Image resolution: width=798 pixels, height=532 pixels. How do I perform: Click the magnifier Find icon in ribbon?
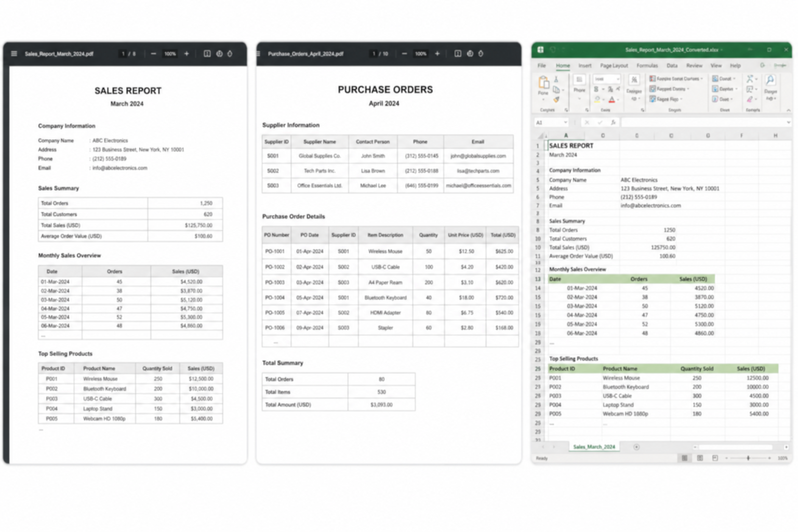click(770, 79)
